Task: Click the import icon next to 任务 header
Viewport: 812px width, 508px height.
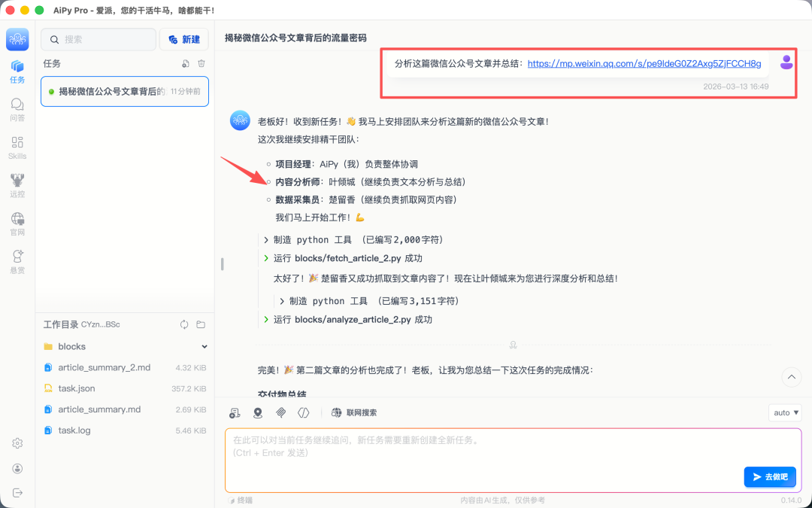Action: tap(186, 64)
